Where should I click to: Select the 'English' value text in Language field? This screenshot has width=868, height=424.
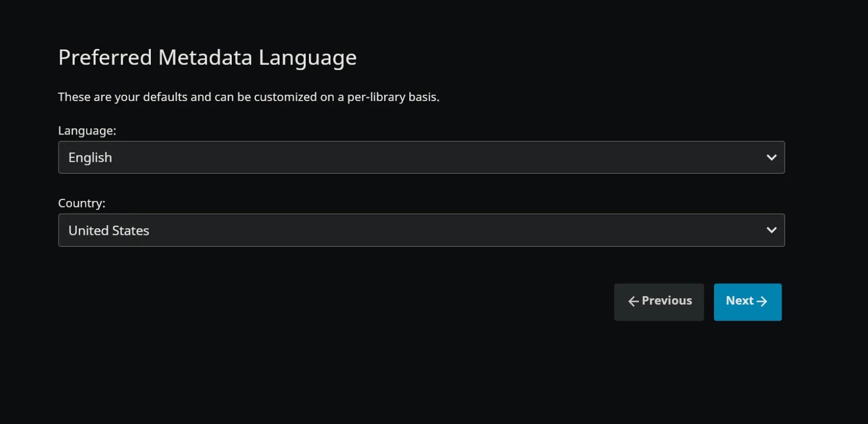pos(90,158)
